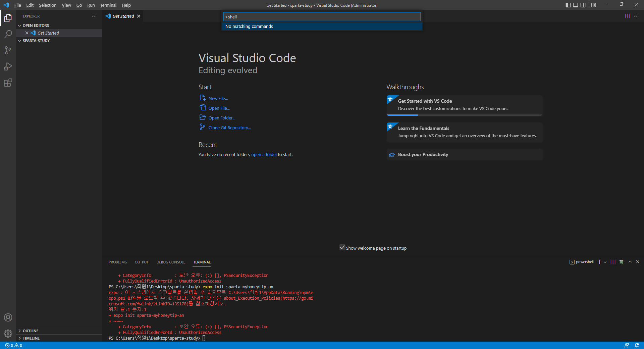Switch to the Debug Console tab
The width and height of the screenshot is (644, 349).
[x=171, y=262]
